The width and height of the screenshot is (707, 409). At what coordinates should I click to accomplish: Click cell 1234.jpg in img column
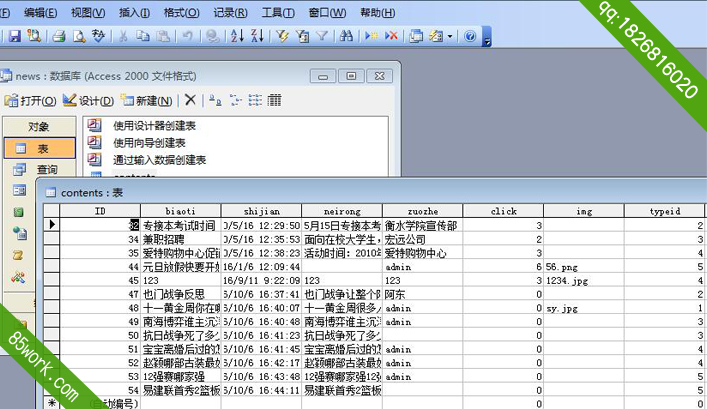coord(584,280)
